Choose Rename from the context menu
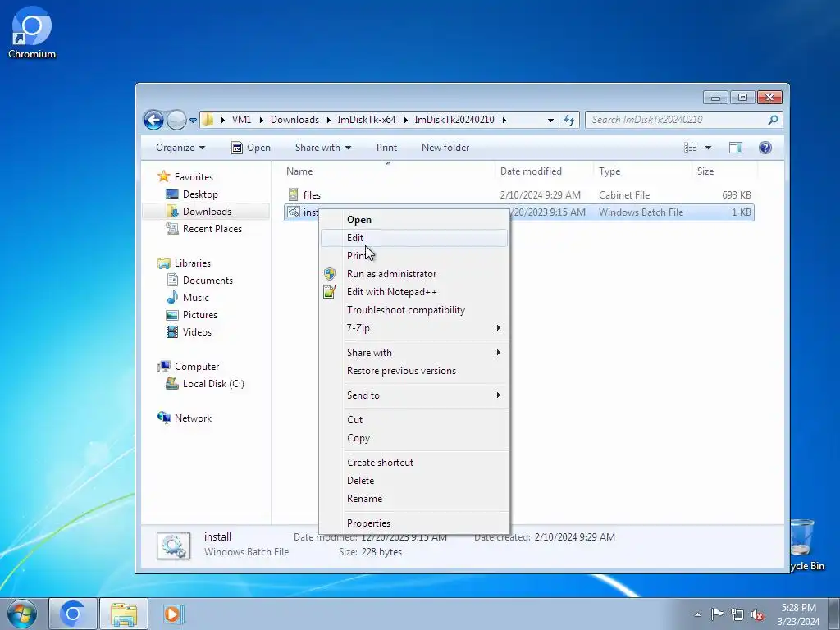 [x=413, y=499]
